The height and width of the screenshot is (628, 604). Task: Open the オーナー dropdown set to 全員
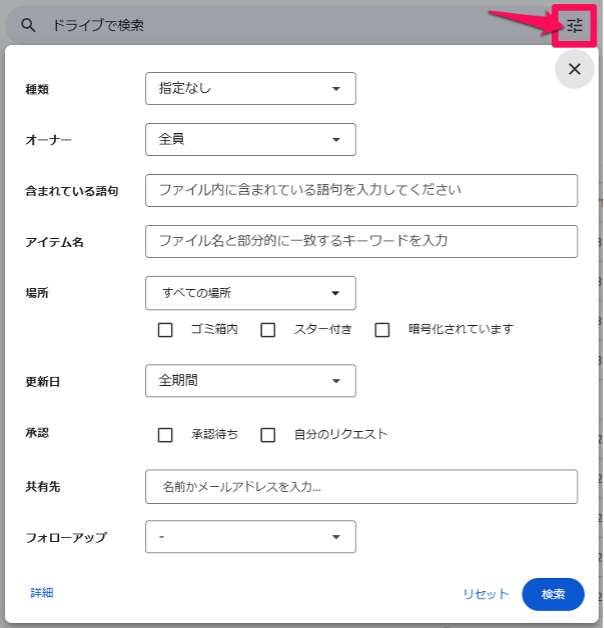coord(250,139)
